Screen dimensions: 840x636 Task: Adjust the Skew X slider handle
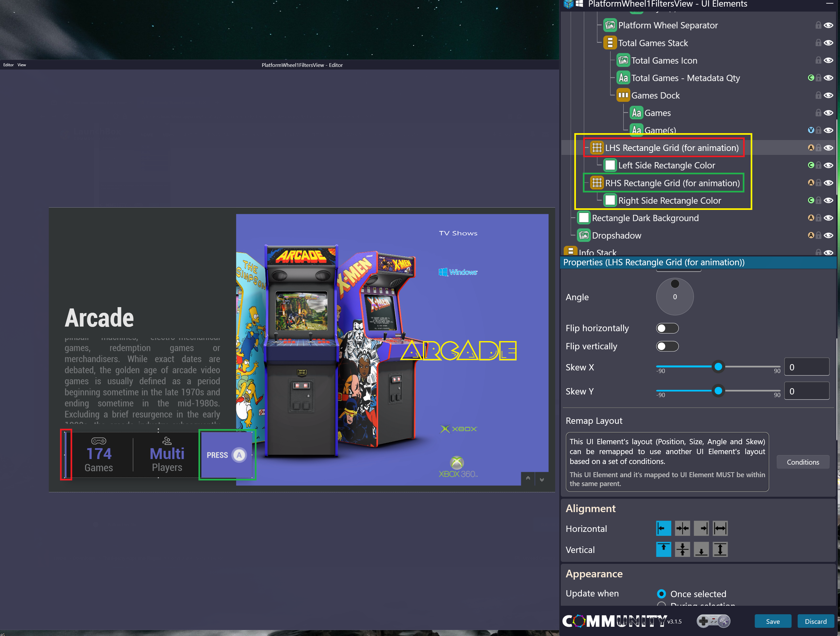coord(718,367)
